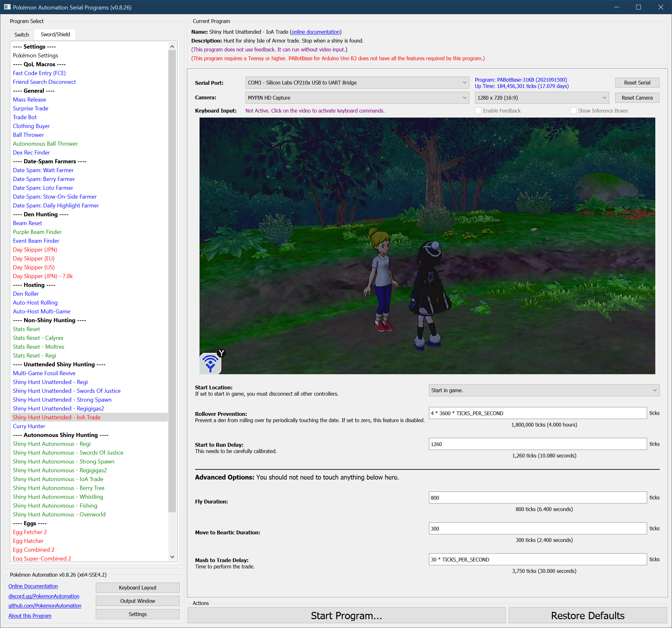Screen dimensions: 672x628
Task: Expand the Camera device dropdown
Action: (357, 98)
